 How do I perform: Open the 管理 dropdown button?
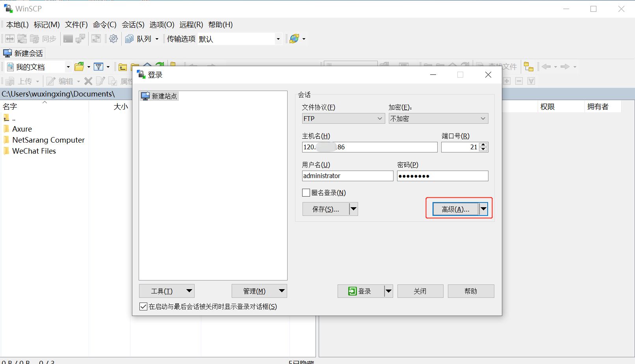coord(259,291)
